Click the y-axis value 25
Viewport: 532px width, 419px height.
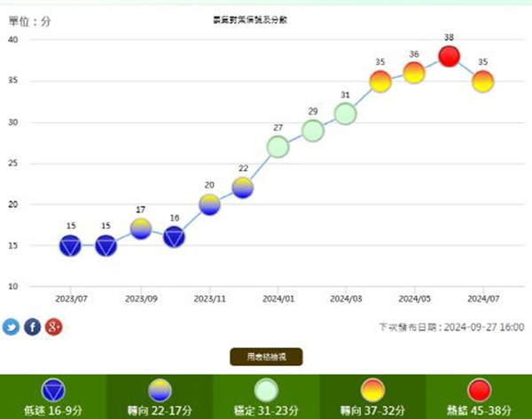click(x=13, y=163)
